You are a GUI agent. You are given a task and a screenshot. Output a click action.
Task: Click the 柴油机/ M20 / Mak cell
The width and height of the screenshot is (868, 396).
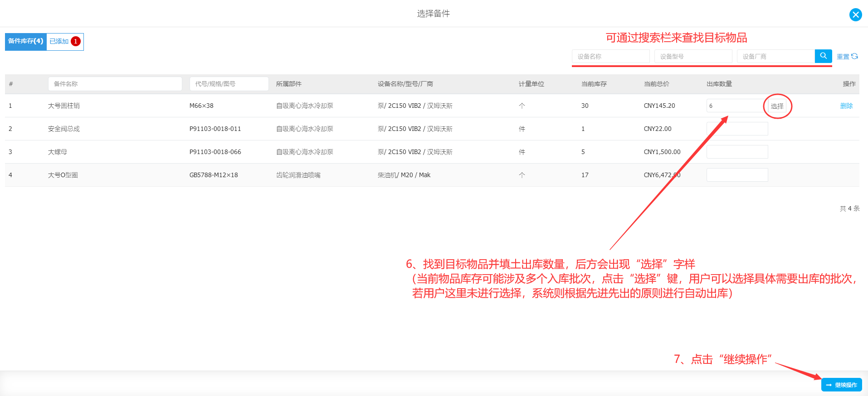click(x=404, y=175)
